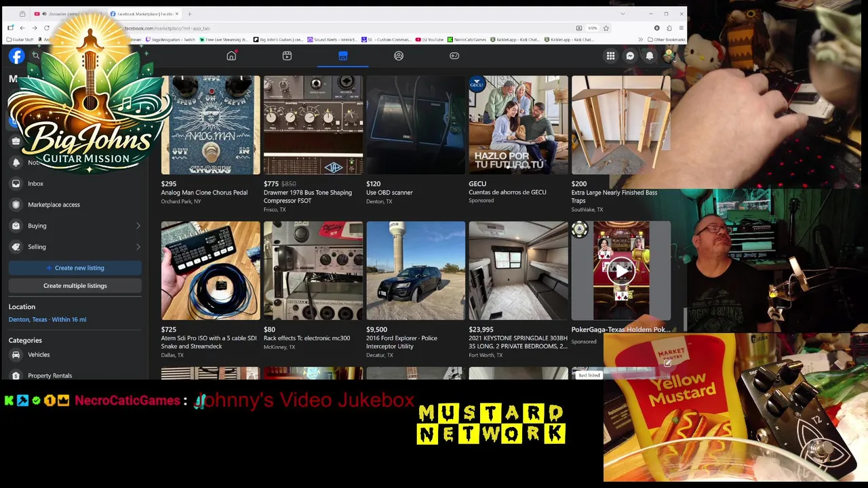
Task: Click the 'Just listed' badge
Action: click(589, 375)
